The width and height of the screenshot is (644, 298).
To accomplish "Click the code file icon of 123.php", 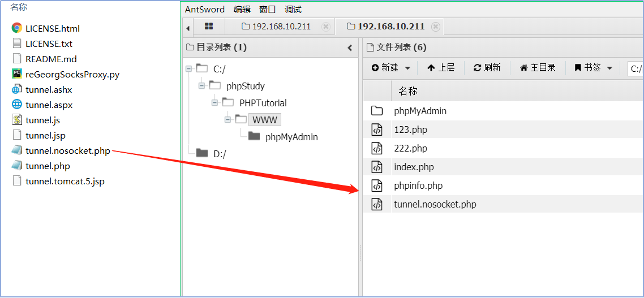I will (377, 129).
